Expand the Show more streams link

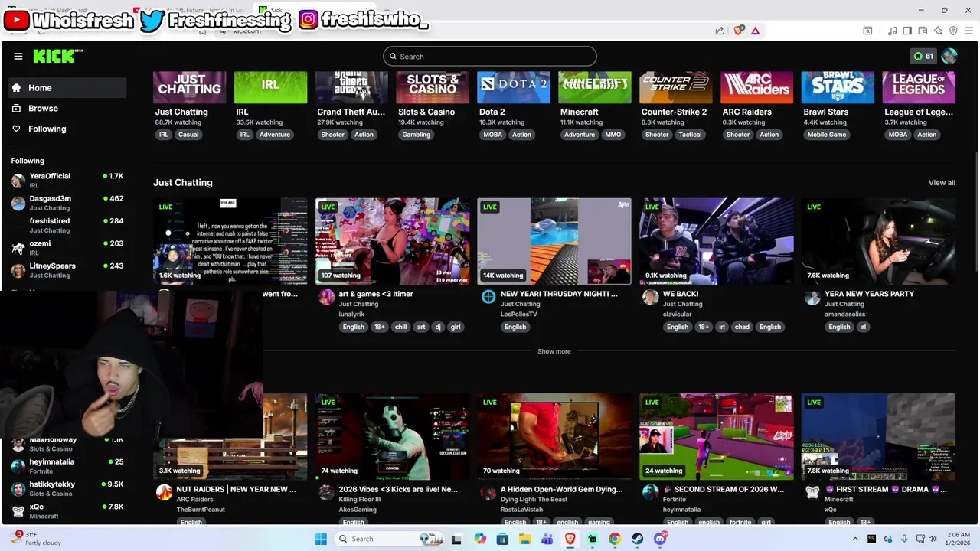coord(554,351)
